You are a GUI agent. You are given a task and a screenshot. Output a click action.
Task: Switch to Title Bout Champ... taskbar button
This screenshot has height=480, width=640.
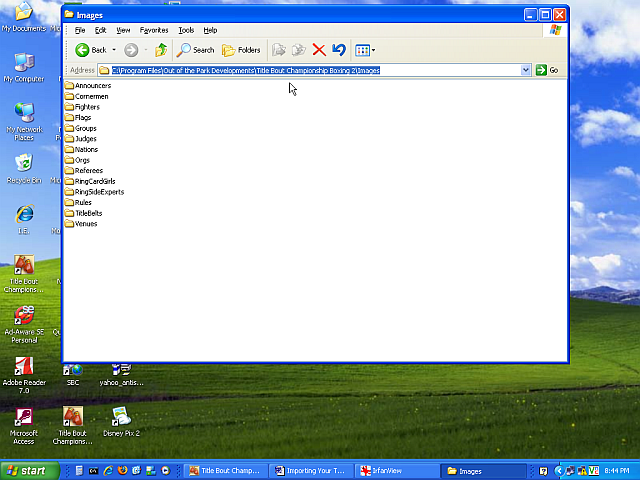[x=225, y=471]
